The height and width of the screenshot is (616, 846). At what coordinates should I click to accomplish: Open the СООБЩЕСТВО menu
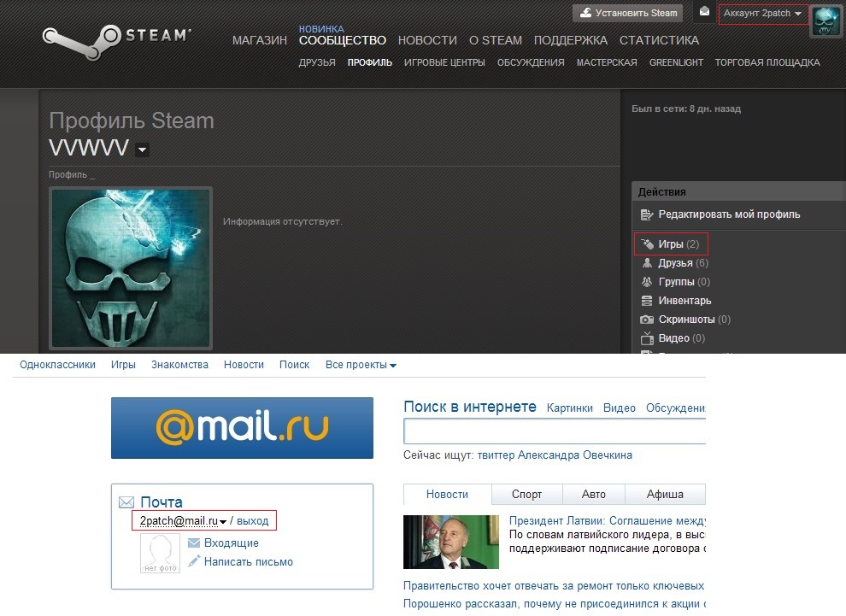pos(343,40)
